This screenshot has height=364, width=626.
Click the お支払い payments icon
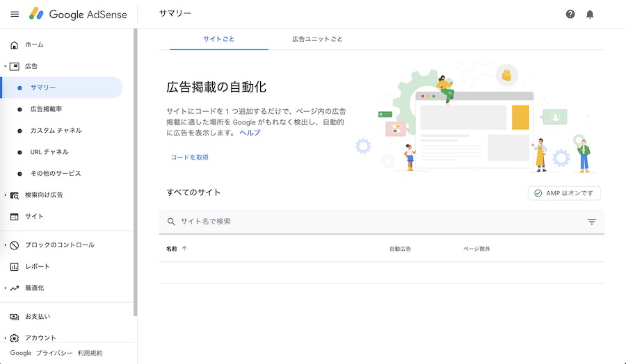pyautogui.click(x=15, y=317)
